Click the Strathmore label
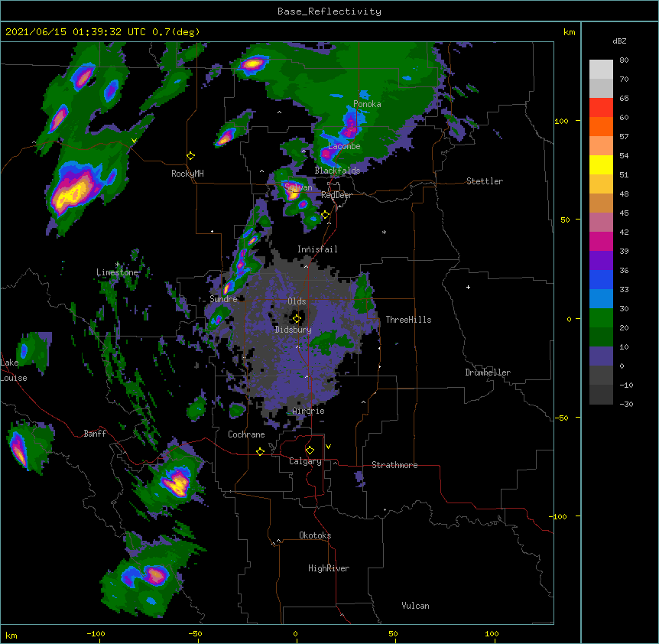Image resolution: width=659 pixels, height=644 pixels. point(394,465)
